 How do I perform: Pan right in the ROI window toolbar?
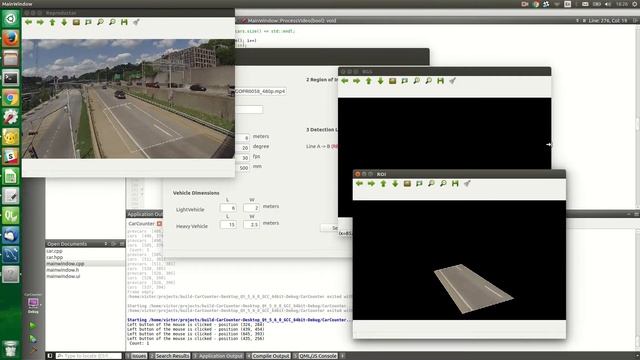point(371,184)
